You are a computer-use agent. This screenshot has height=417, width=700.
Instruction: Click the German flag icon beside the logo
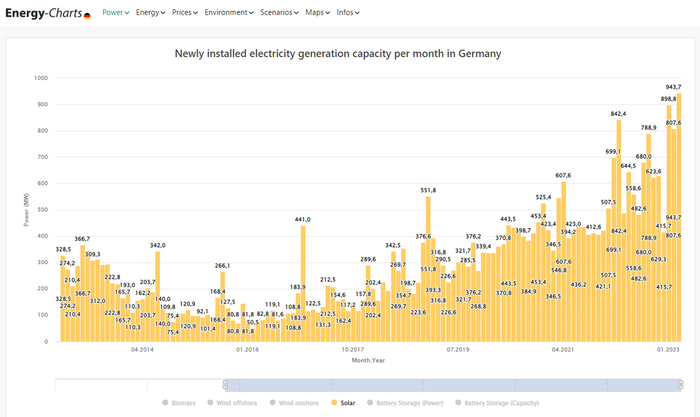[87, 15]
